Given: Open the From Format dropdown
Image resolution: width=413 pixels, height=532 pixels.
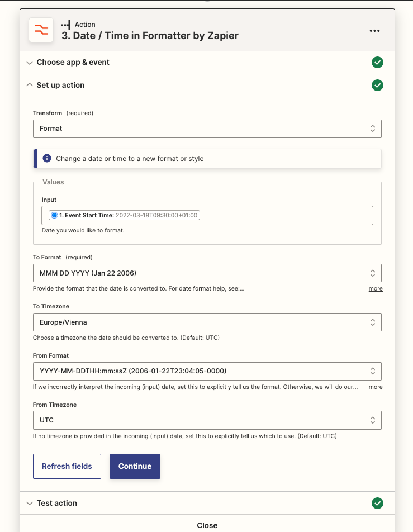Looking at the screenshot, I should coord(207,371).
